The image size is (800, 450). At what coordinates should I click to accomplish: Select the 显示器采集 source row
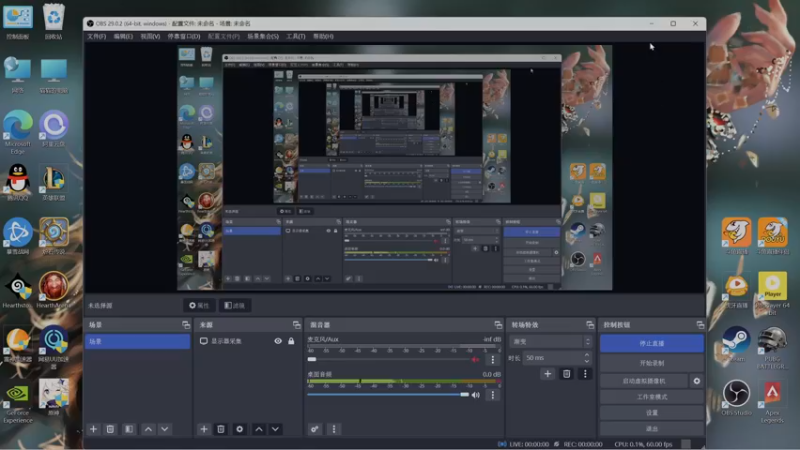click(x=247, y=341)
